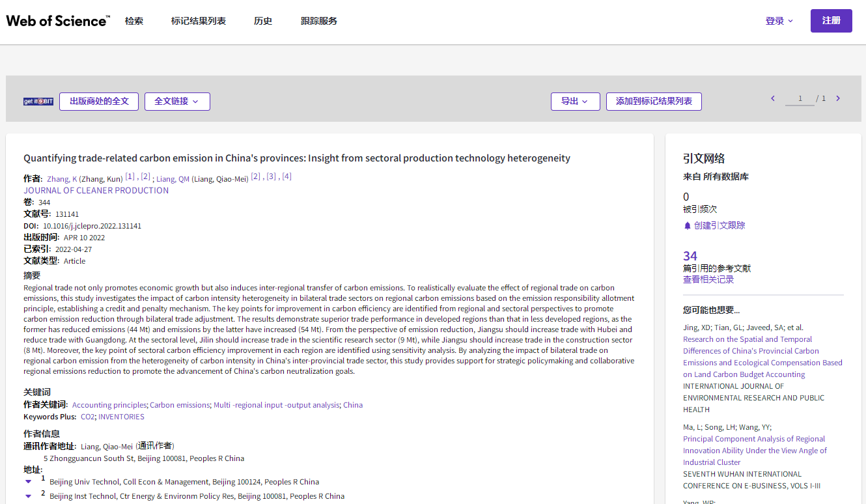Open the 检索 search menu
Viewport: 866px width, 504px height.
134,21
